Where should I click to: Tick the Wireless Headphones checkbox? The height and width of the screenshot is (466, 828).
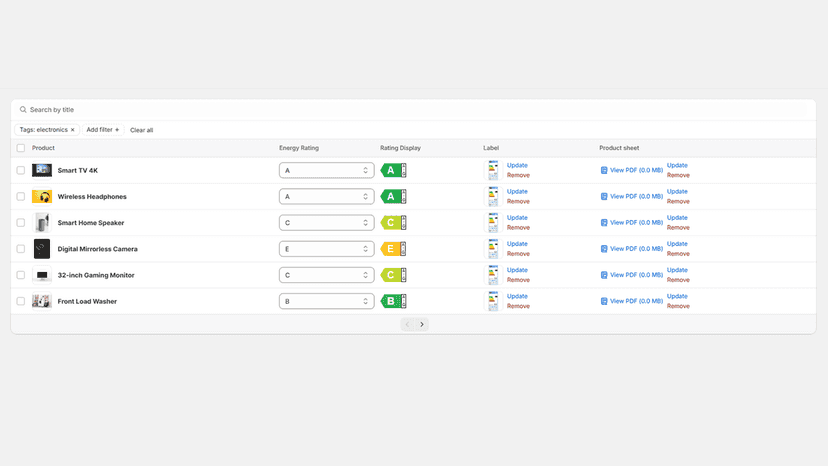point(21,197)
